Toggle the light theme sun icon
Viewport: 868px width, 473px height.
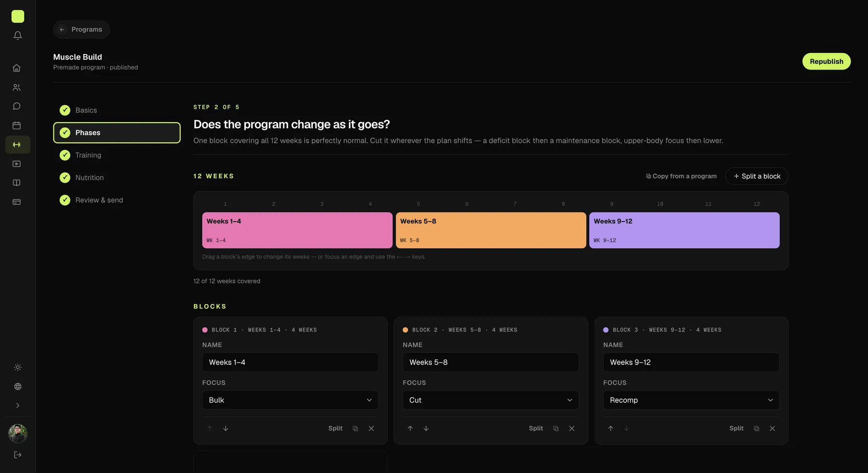[18, 367]
